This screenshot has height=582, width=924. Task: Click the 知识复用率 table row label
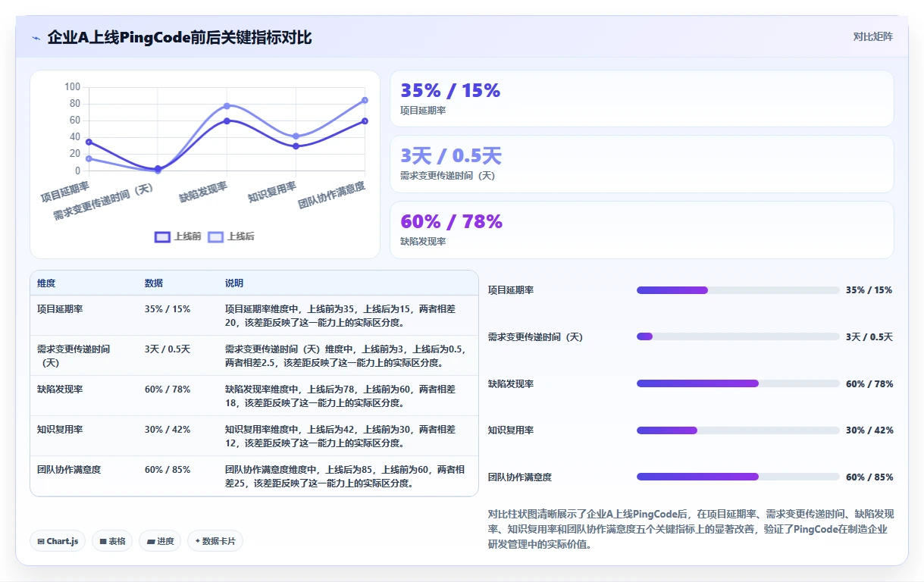click(60, 429)
